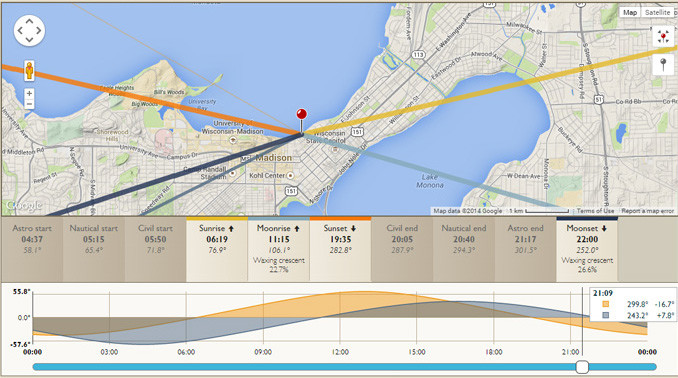Zoom out with the minus button
Image resolution: width=678 pixels, height=378 pixels.
(29, 104)
